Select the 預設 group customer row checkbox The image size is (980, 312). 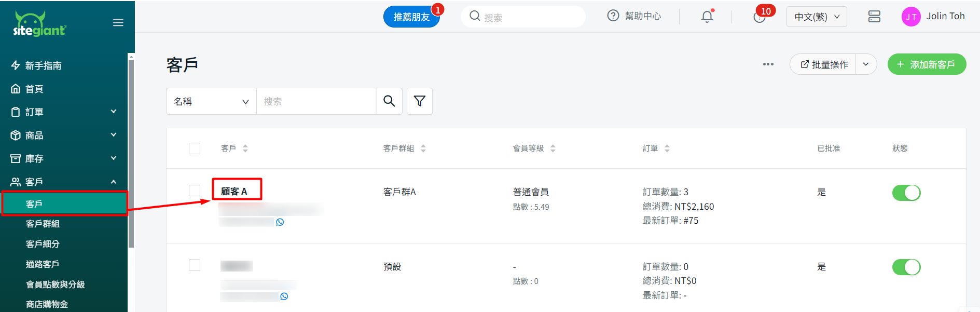tap(195, 265)
